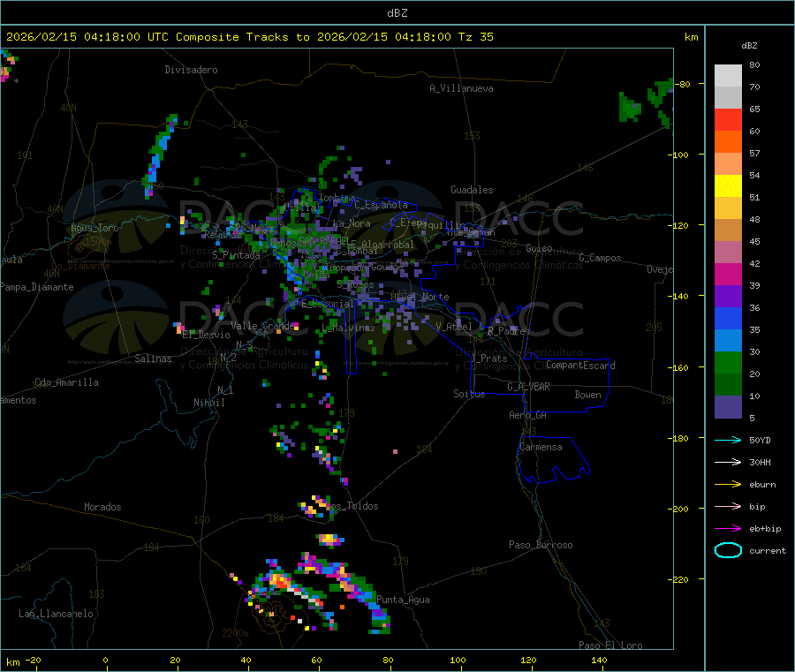Select the 'V_Atuel' label

click(454, 327)
